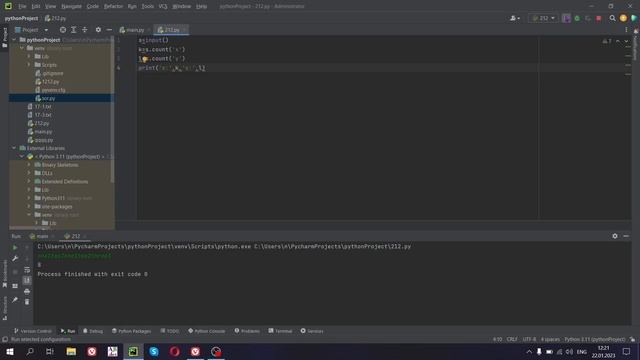Click Collapse All icon in Project panel
Screen dimensions: 640x360
point(84,30)
